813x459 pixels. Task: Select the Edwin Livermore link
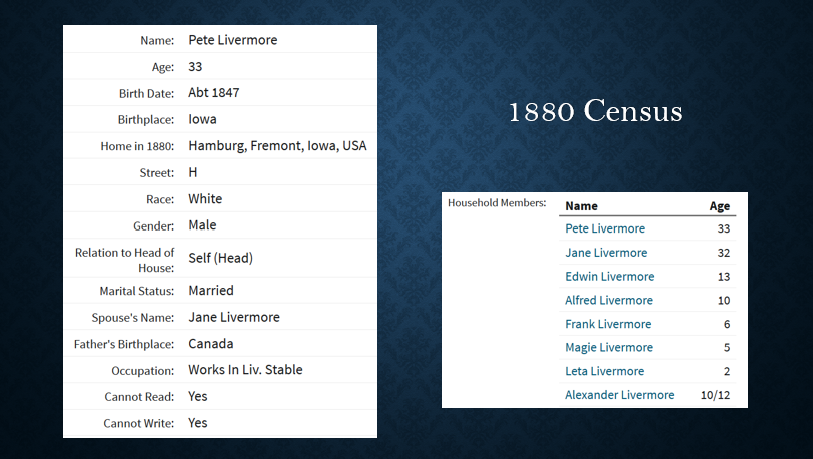coord(609,276)
